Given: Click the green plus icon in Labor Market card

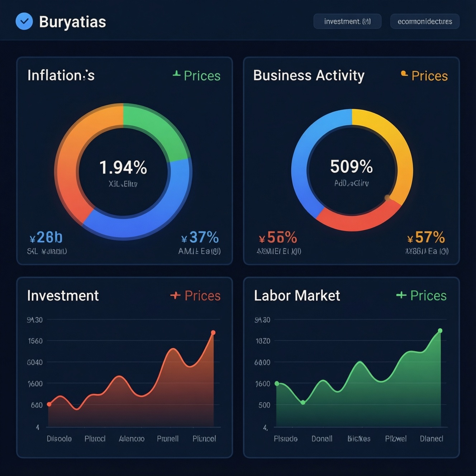Looking at the screenshot, I should point(401,295).
